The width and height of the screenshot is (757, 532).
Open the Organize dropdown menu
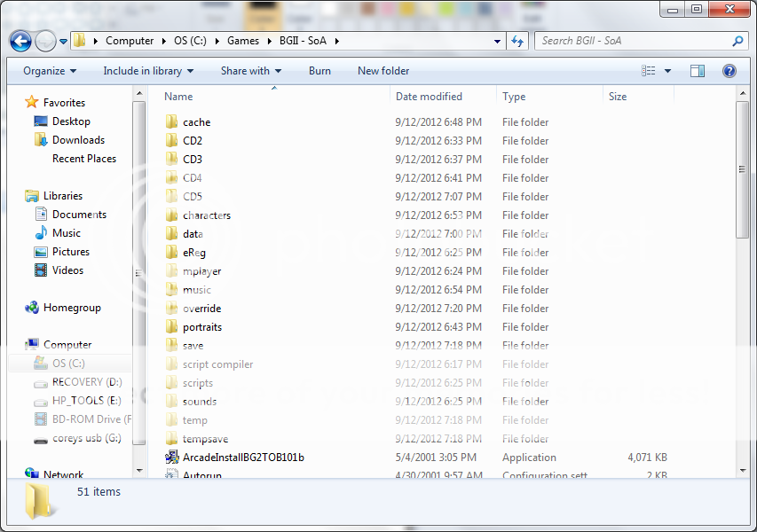[50, 71]
